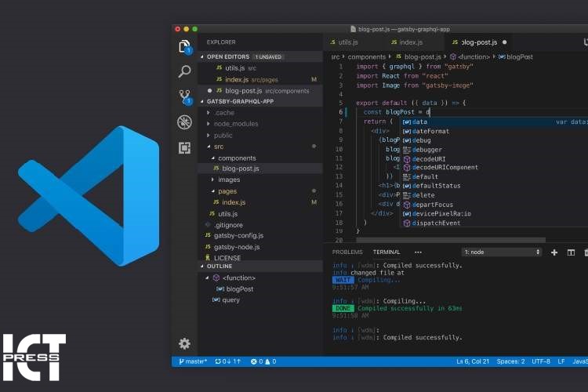The image size is (588, 392).
Task: Open the terminal selector dropdown '1: node'
Action: coord(502,252)
